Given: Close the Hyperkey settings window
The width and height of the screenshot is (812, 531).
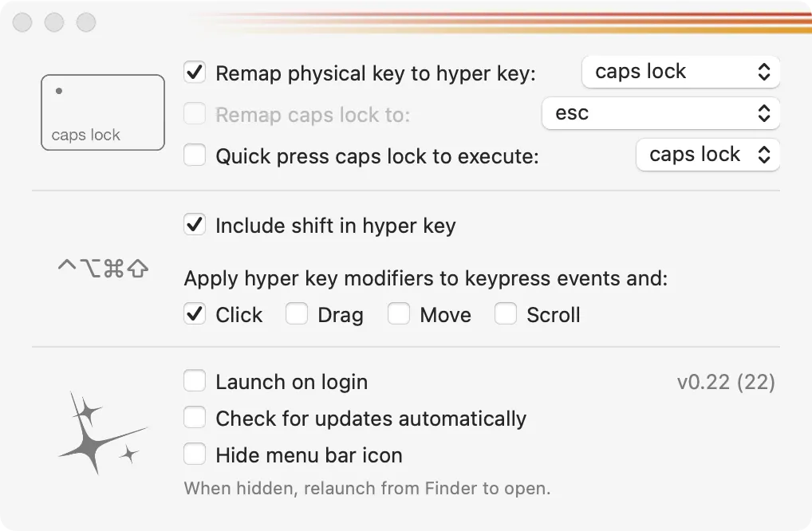Looking at the screenshot, I should tap(22, 22).
